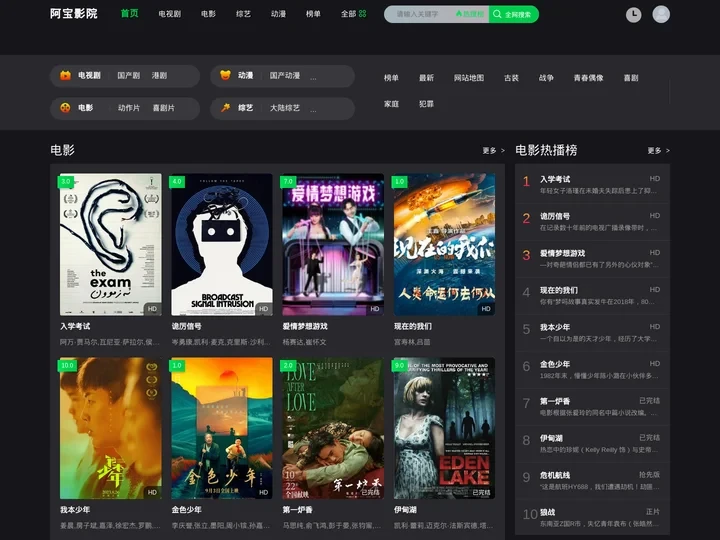This screenshot has width=720, height=540.
Task: Open the exam movie poster
Action: click(111, 244)
